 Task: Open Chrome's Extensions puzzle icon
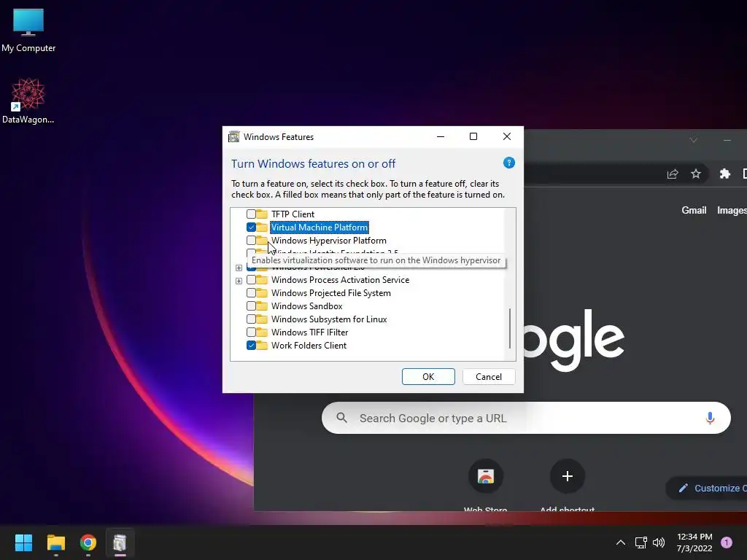(724, 174)
